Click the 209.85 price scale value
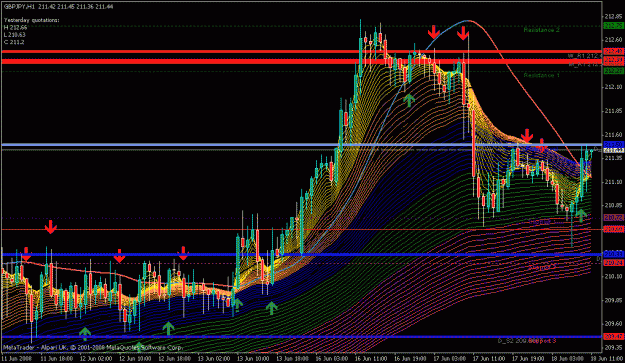 click(614, 300)
